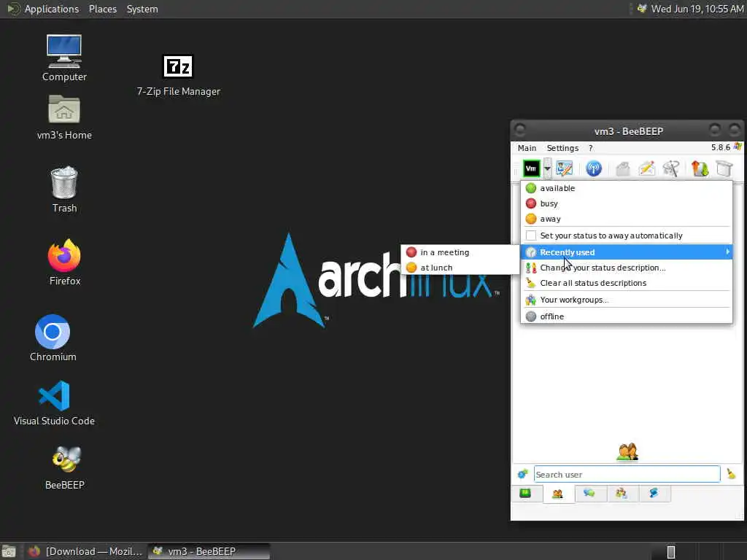Expand the Recently used submenu

(626, 252)
